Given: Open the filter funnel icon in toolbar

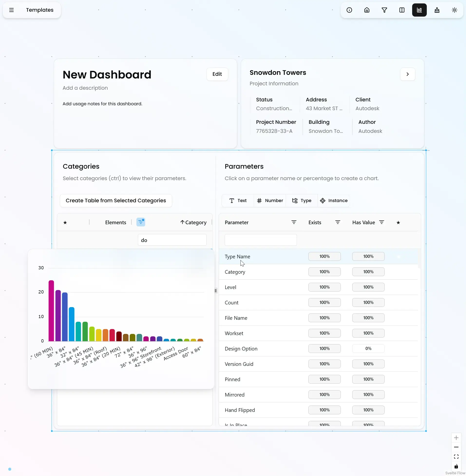Looking at the screenshot, I should [384, 10].
